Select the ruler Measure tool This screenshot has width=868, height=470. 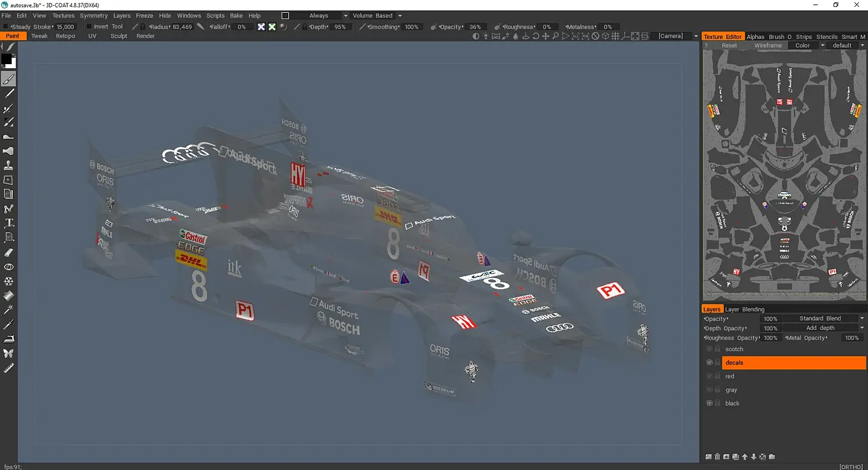(x=9, y=368)
